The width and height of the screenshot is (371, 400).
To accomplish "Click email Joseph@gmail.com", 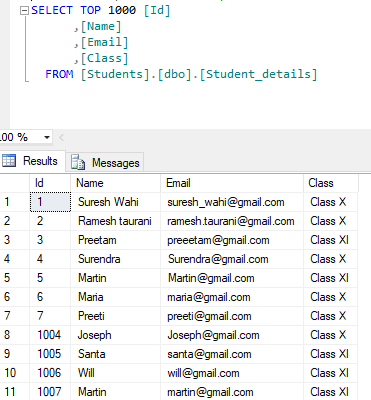I will click(232, 335).
